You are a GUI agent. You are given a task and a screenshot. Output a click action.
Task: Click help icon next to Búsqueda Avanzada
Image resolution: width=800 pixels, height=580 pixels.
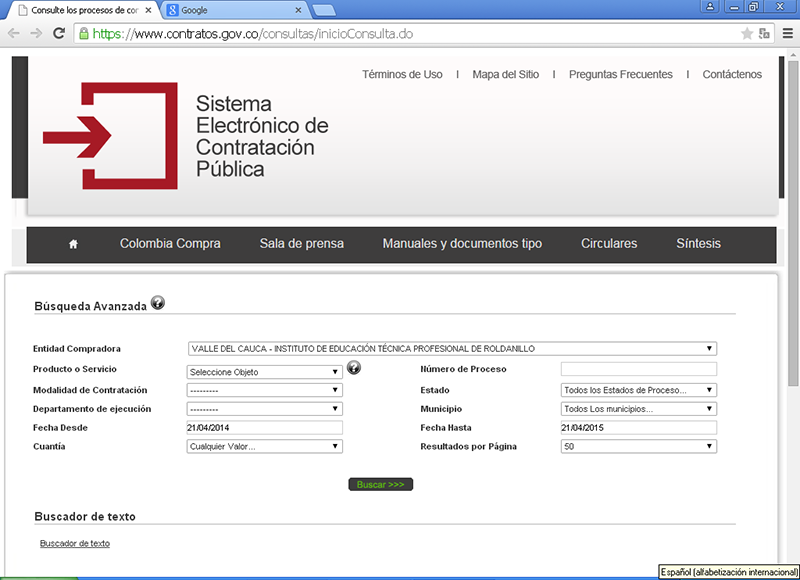click(158, 305)
